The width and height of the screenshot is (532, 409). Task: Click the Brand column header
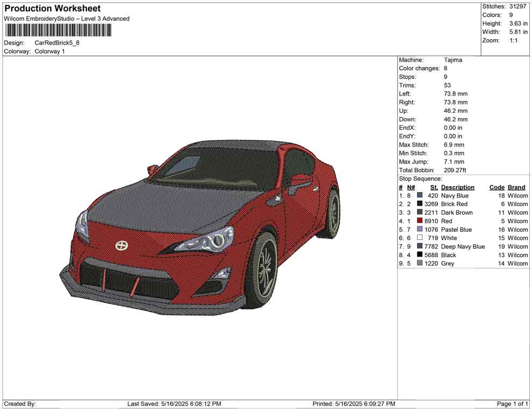[x=516, y=187]
